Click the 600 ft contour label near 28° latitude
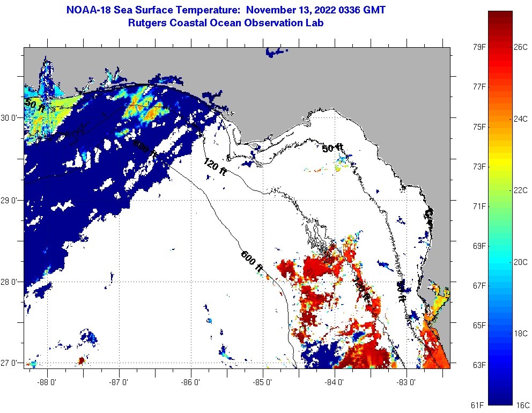Image resolution: width=532 pixels, height=413 pixels. [x=252, y=261]
